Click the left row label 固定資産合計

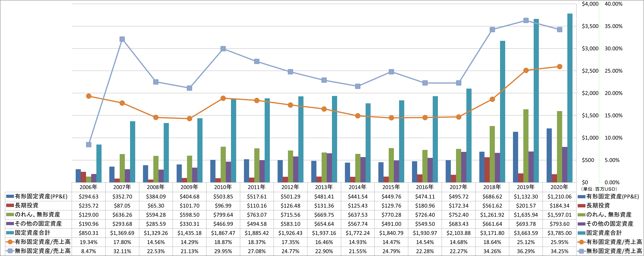pyautogui.click(x=32, y=233)
